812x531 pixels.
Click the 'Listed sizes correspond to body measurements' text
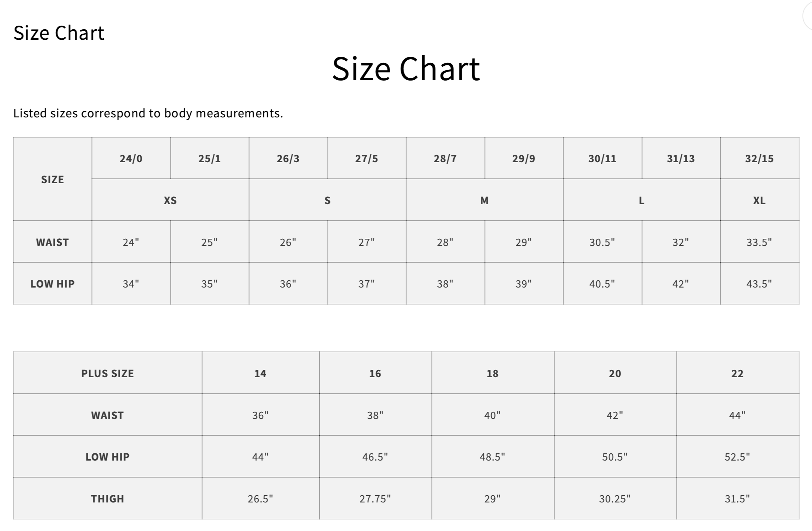148,113
